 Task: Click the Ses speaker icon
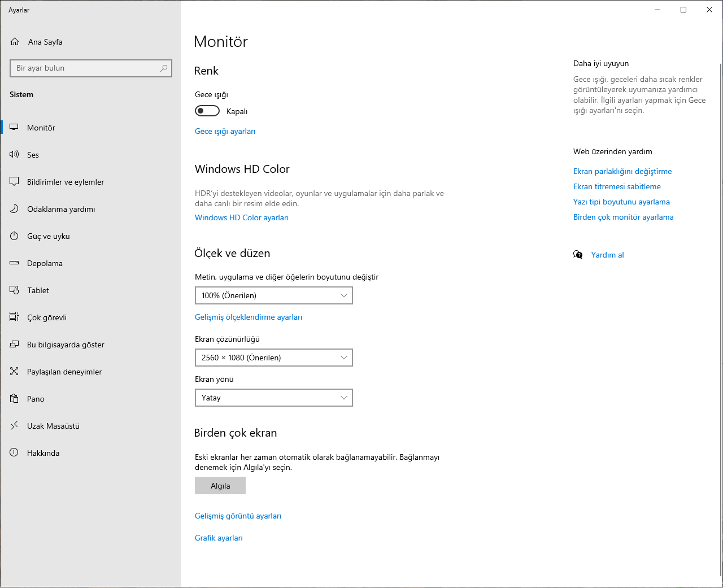tap(14, 155)
